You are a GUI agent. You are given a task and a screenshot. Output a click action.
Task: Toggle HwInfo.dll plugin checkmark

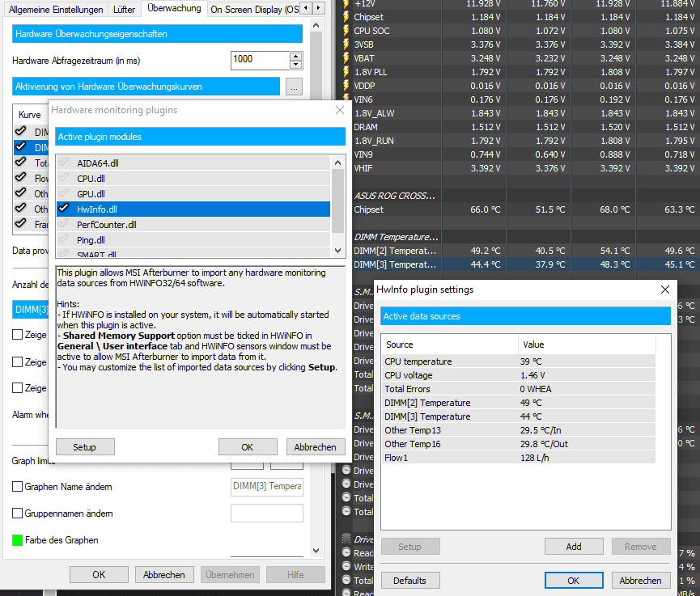[x=64, y=209]
